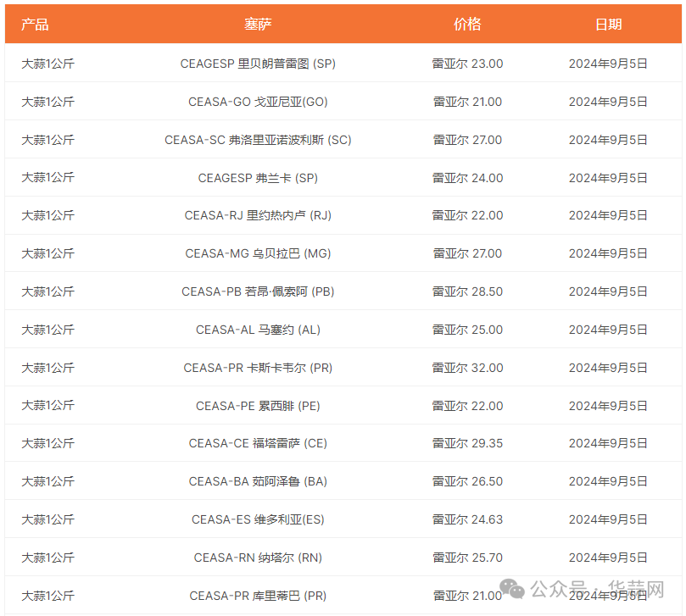Select CEAGESP 里贝朗普雷图 (SP) cell
686x616 pixels.
click(258, 64)
